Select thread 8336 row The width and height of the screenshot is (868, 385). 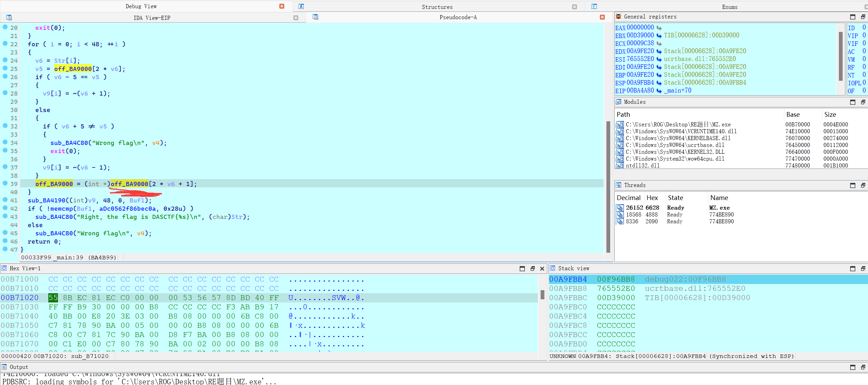point(742,221)
